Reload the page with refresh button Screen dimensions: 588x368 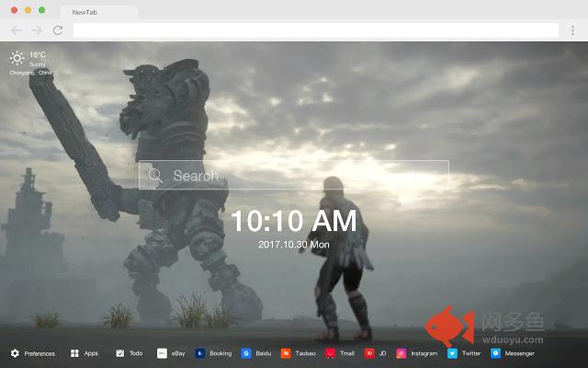[57, 30]
